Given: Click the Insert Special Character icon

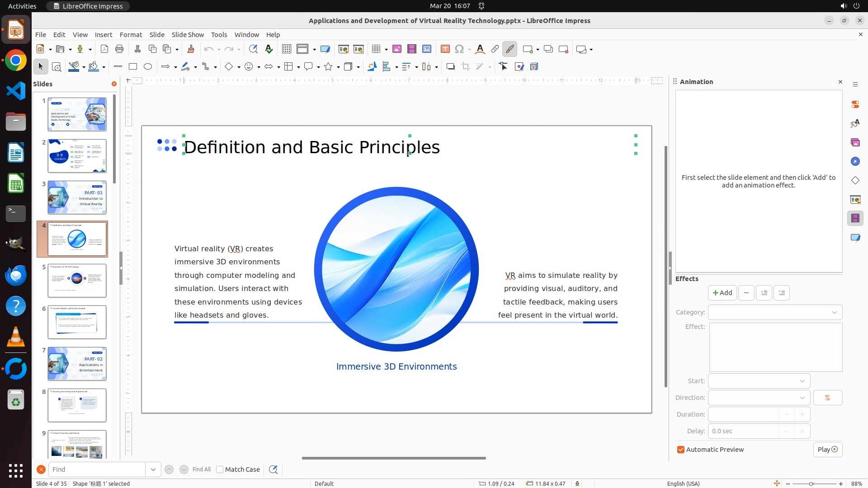Looking at the screenshot, I should 459,49.
